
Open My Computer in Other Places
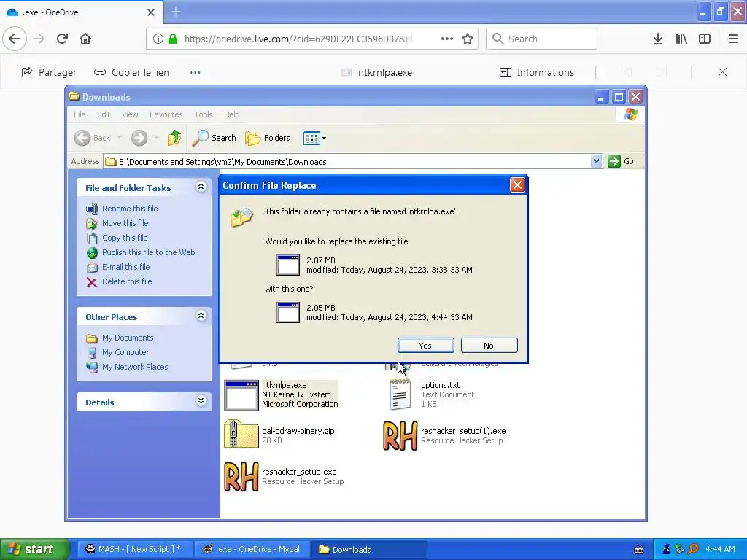pyautogui.click(x=125, y=352)
